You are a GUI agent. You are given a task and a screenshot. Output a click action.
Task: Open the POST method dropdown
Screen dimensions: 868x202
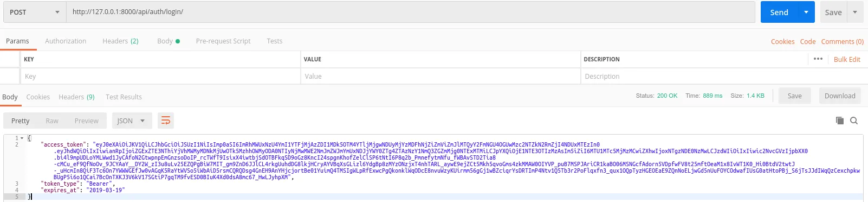coord(35,12)
